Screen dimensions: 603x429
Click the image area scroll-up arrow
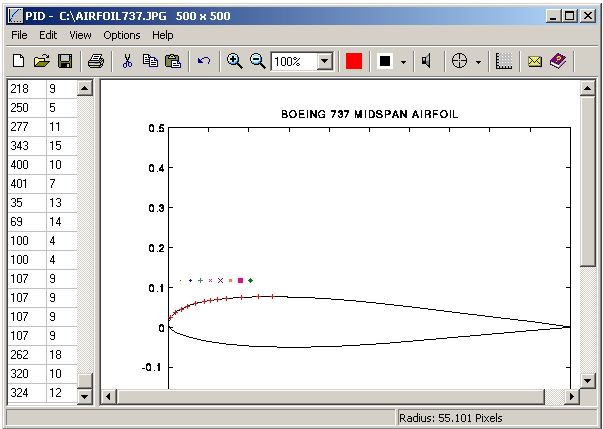coord(587,88)
